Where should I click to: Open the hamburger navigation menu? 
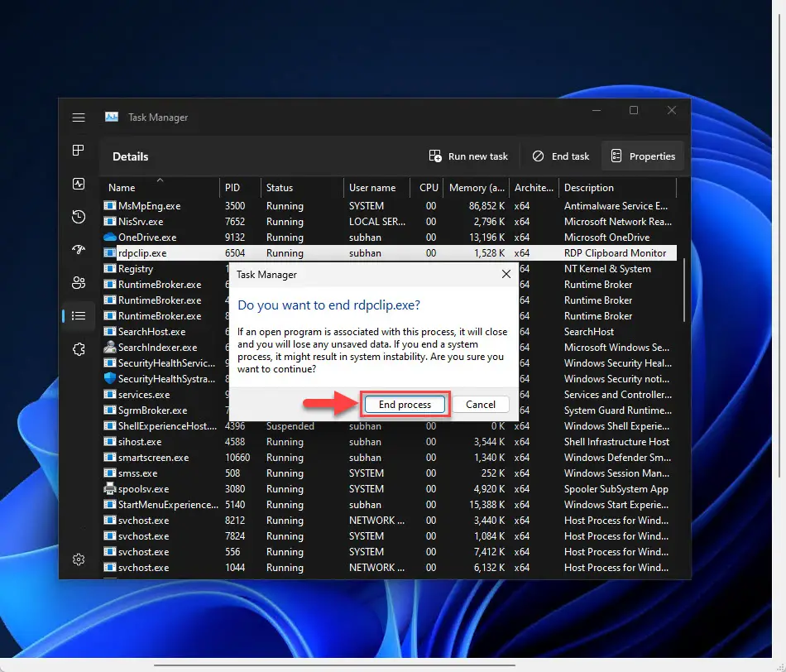click(x=79, y=118)
